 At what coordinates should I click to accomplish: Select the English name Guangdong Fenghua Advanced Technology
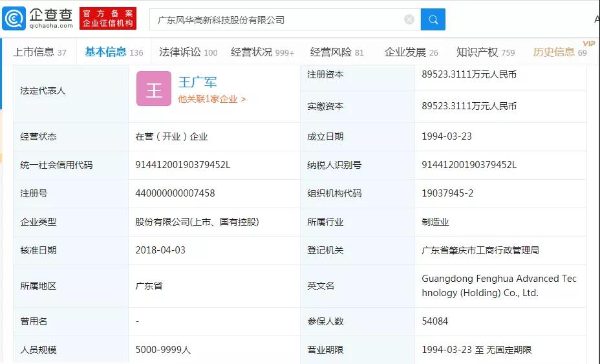[x=499, y=286]
